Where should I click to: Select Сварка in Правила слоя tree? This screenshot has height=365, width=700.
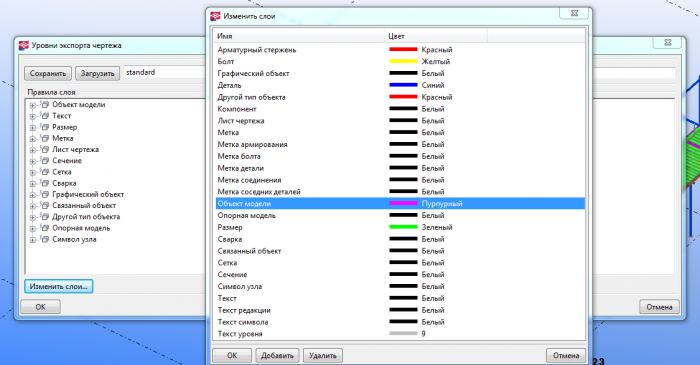pos(64,183)
